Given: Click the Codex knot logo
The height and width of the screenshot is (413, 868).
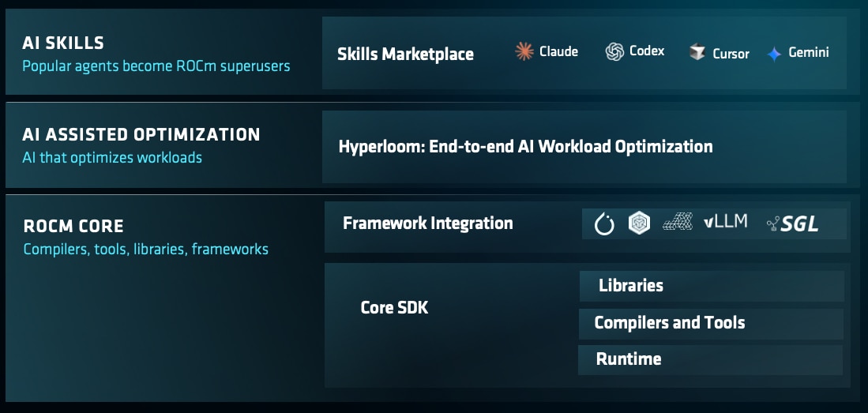Looking at the screenshot, I should [614, 52].
